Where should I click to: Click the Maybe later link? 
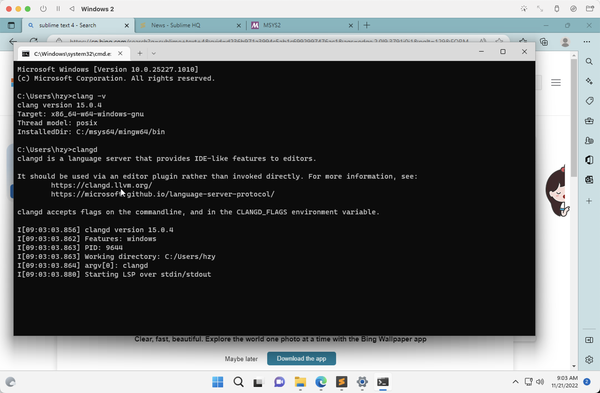point(241,359)
